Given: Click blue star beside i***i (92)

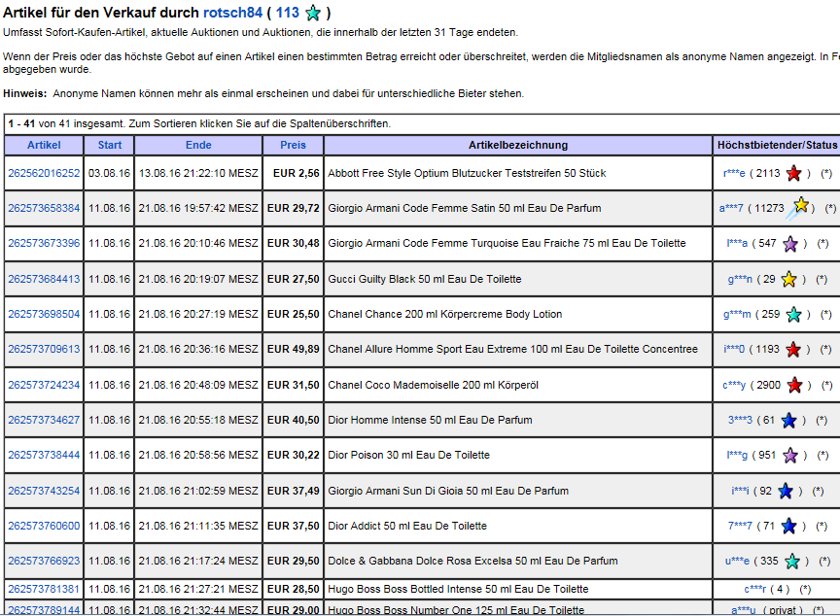Looking at the screenshot, I should (786, 492).
